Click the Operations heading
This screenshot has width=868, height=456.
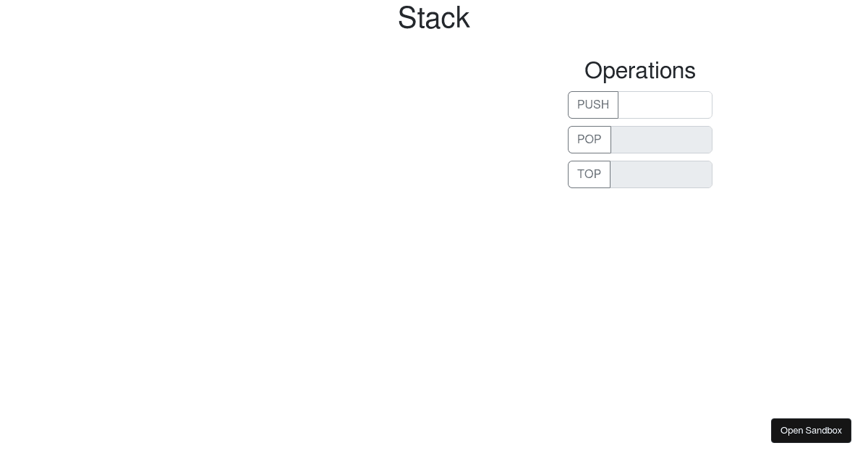point(639,70)
